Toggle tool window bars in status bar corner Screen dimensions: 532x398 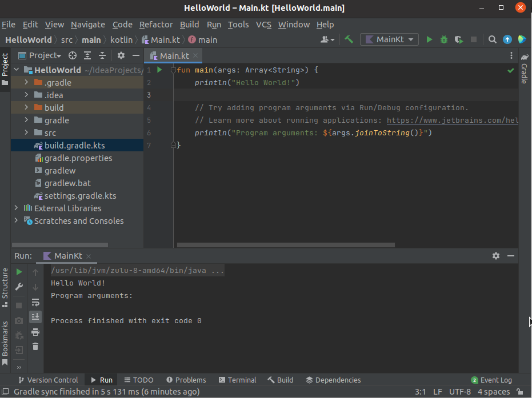coord(6,392)
